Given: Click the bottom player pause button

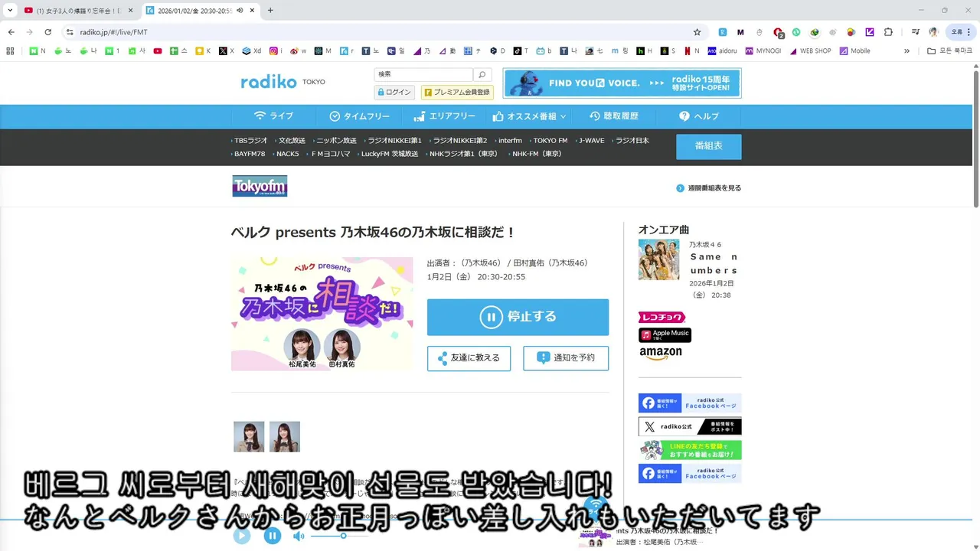Looking at the screenshot, I should coord(273,536).
